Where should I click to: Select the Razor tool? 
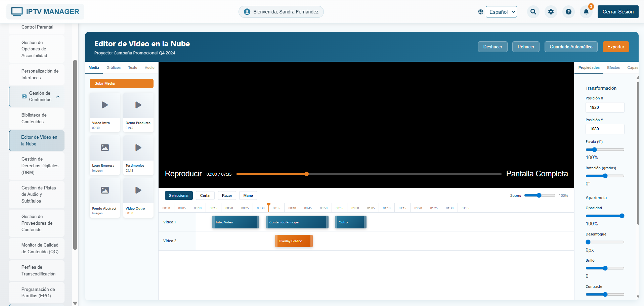[x=227, y=195]
